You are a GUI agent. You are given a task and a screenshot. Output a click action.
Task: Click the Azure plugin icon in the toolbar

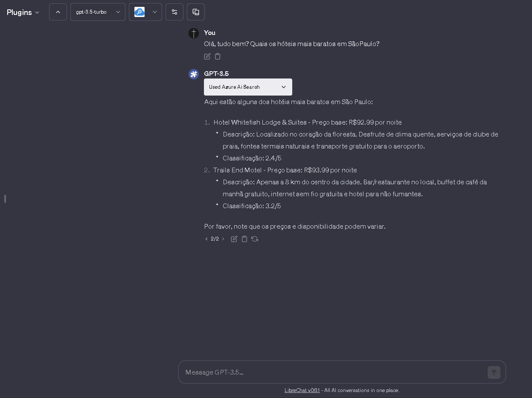coord(140,12)
